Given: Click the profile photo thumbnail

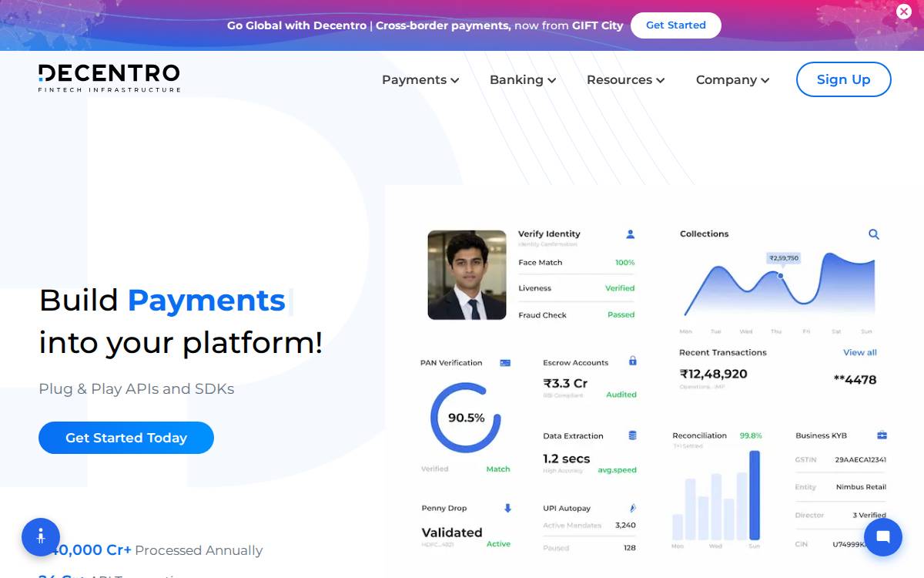Looking at the screenshot, I should click(x=467, y=275).
